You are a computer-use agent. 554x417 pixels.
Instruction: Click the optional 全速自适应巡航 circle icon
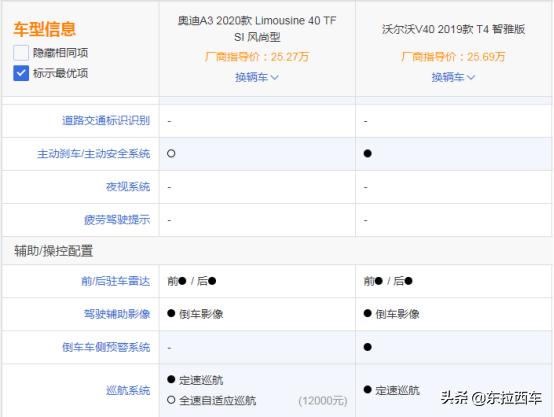tap(171, 400)
